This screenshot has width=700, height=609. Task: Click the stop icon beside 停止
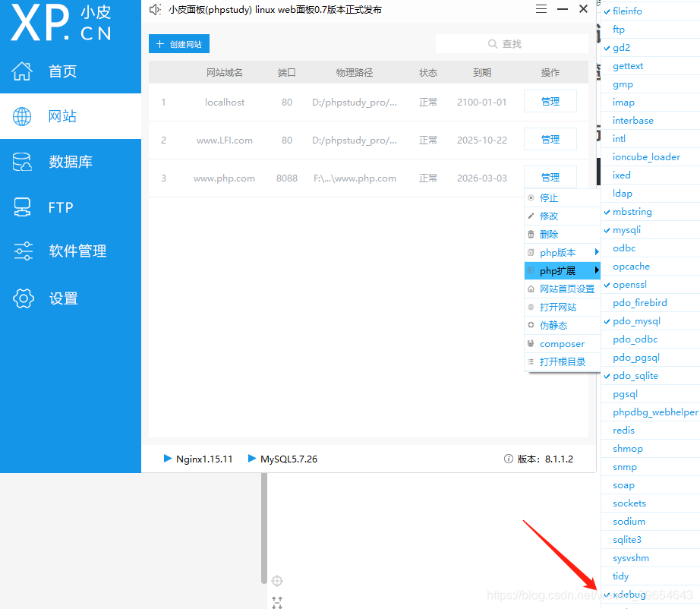coord(531,197)
